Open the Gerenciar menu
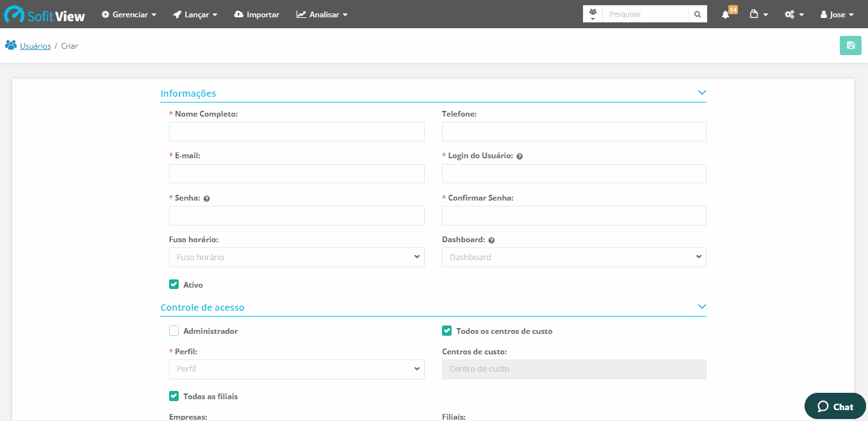This screenshot has height=421, width=868. click(129, 14)
